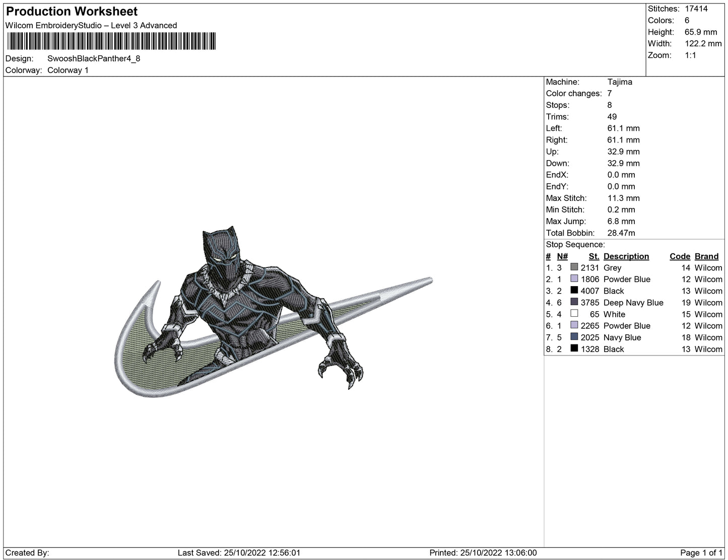
Task: Click the Page 1 of 1 indicator
Action: click(701, 552)
